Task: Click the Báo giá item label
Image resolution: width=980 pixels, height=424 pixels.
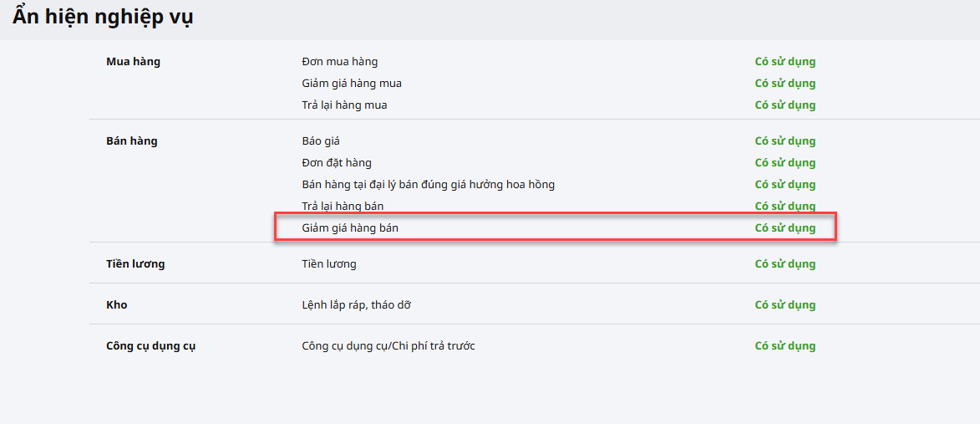Action: pyautogui.click(x=321, y=141)
